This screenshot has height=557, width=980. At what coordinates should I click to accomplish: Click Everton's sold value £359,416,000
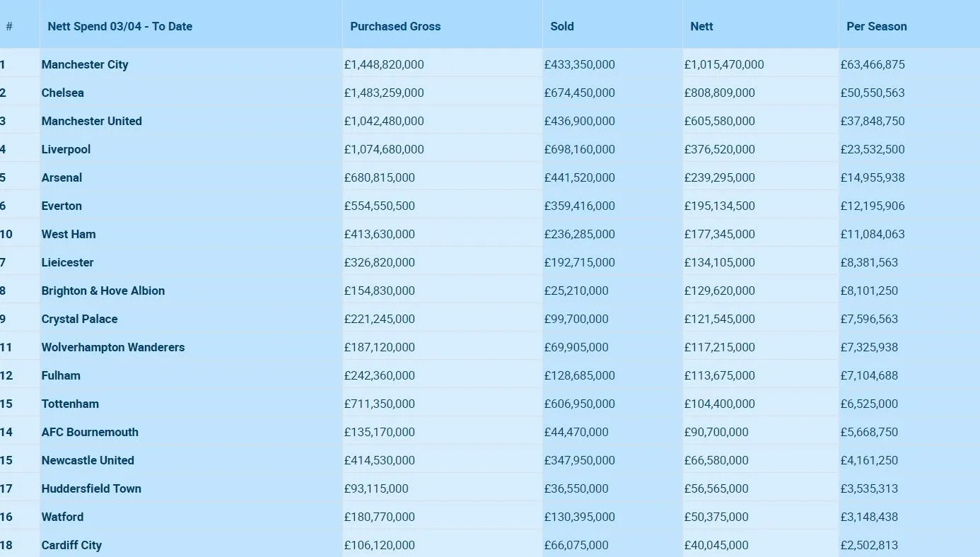pyautogui.click(x=580, y=206)
